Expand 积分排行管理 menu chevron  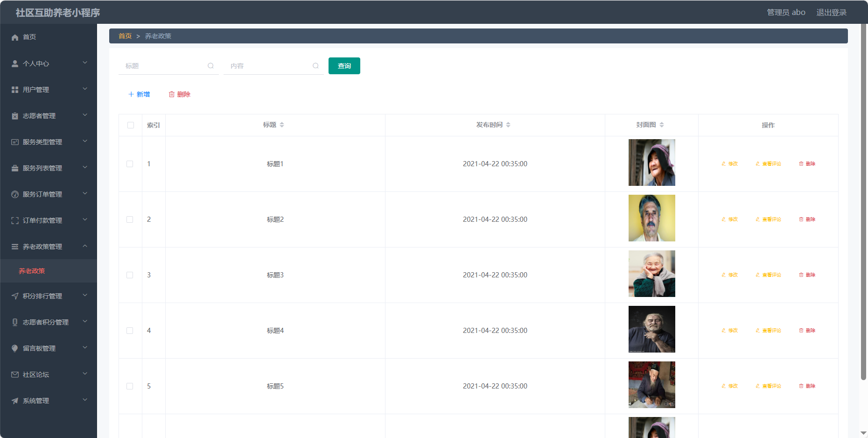click(85, 295)
